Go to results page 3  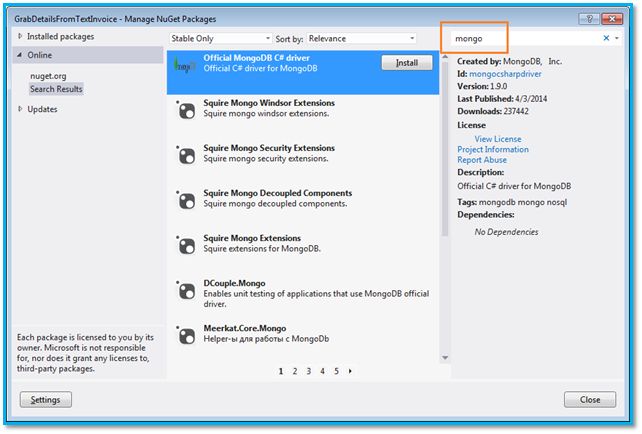point(309,371)
